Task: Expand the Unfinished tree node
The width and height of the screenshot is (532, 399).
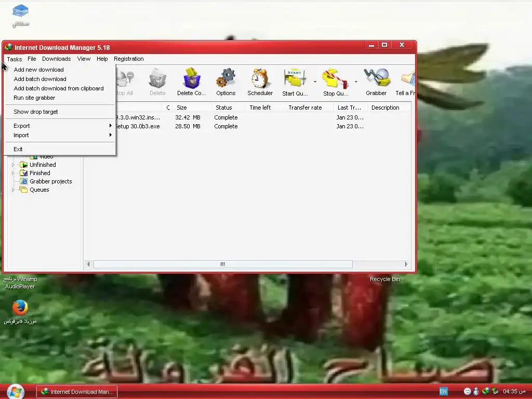Action: [13, 165]
